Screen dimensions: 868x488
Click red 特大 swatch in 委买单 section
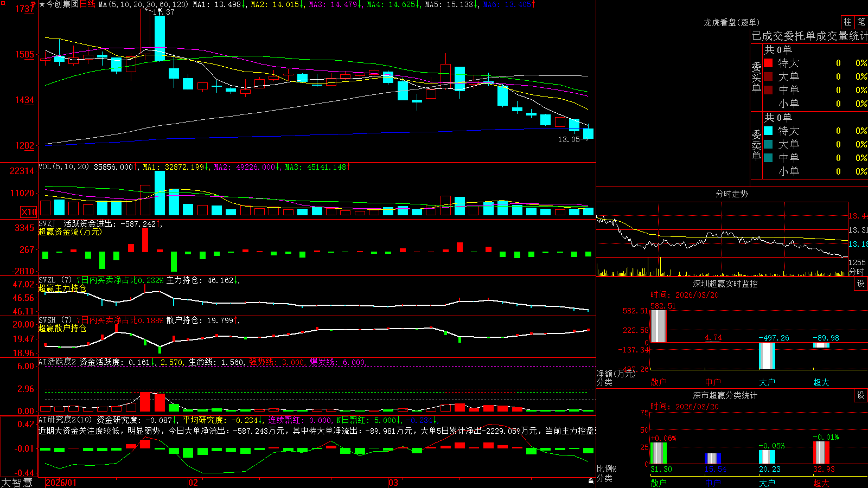click(x=768, y=63)
